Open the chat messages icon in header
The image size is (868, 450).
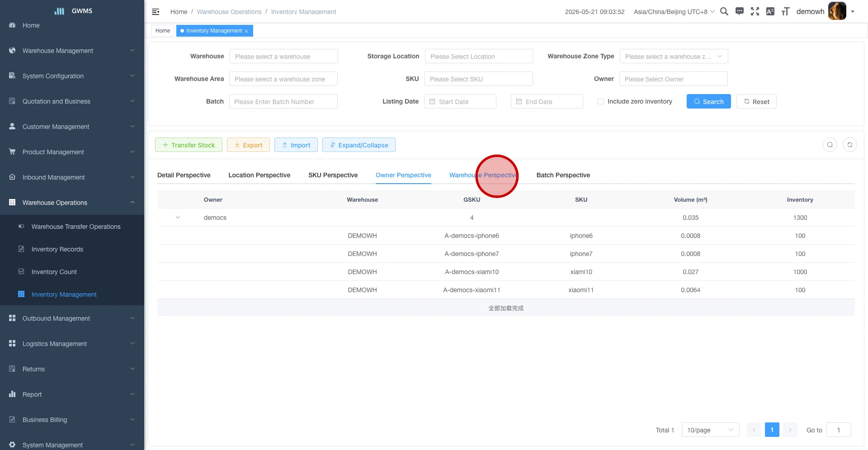740,12
